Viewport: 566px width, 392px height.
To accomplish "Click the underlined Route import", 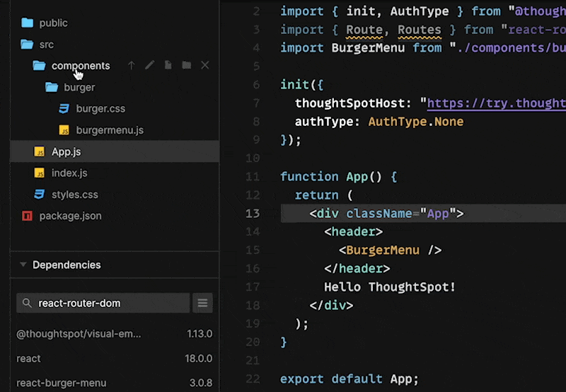I will (x=364, y=30).
